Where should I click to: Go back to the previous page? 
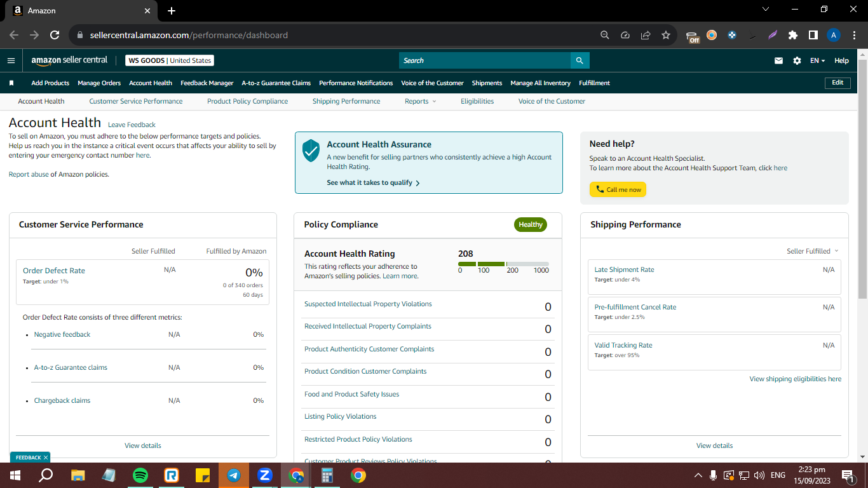point(14,35)
